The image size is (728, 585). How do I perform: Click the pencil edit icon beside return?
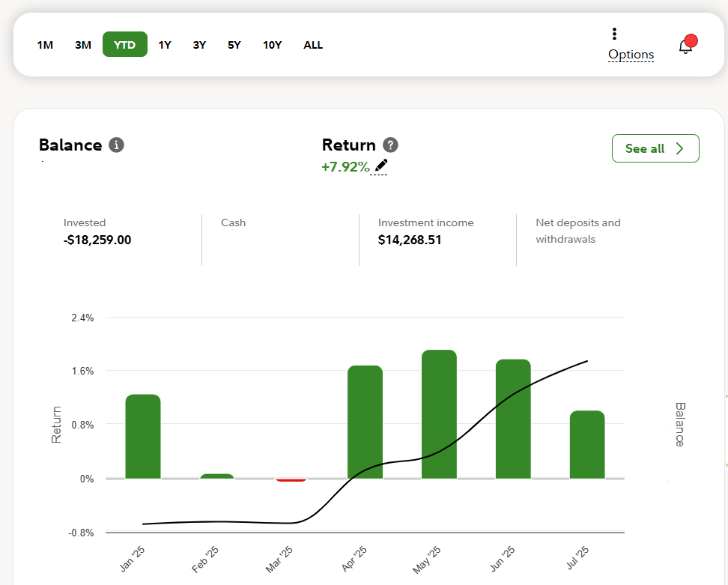tap(381, 166)
